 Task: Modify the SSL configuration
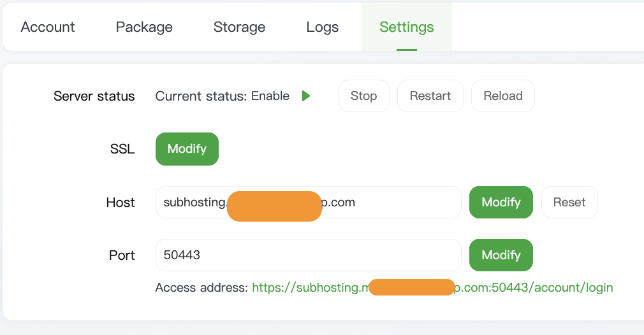(187, 149)
